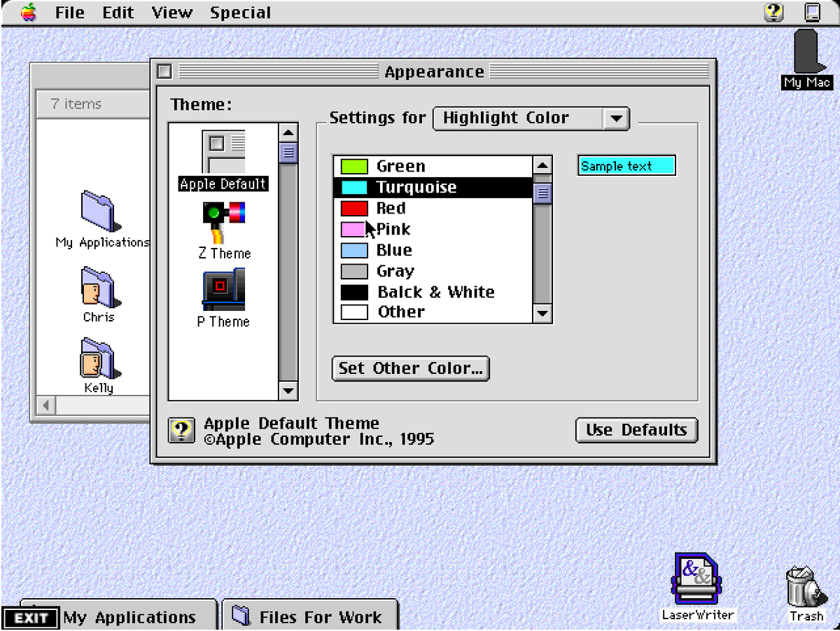Click the Sample text preview box
This screenshot has height=631, width=840.
tap(626, 166)
